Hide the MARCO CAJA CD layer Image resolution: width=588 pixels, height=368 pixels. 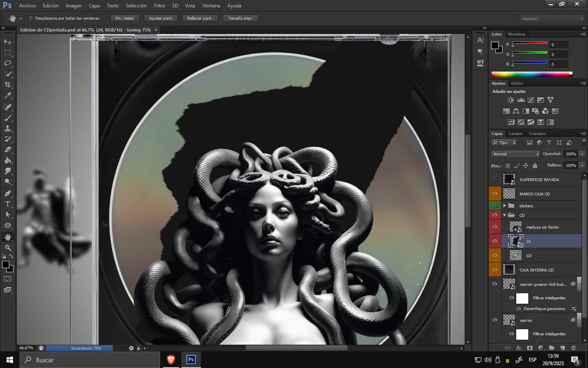(495, 194)
